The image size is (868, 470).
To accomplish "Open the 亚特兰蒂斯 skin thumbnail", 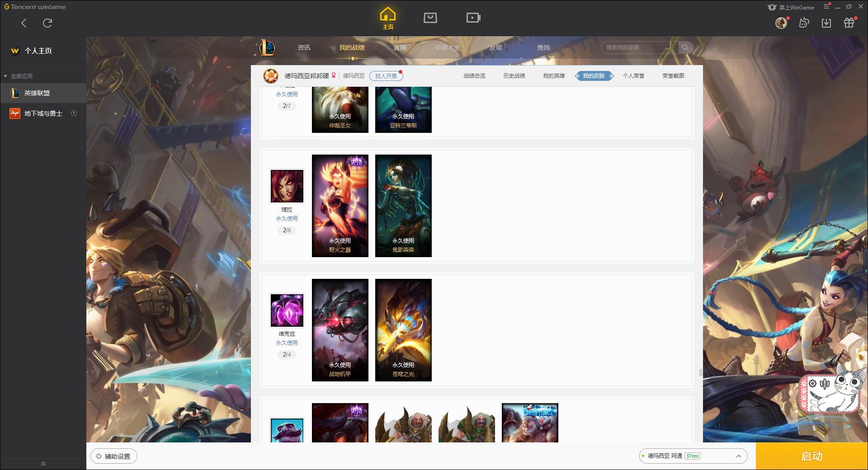I will click(403, 110).
